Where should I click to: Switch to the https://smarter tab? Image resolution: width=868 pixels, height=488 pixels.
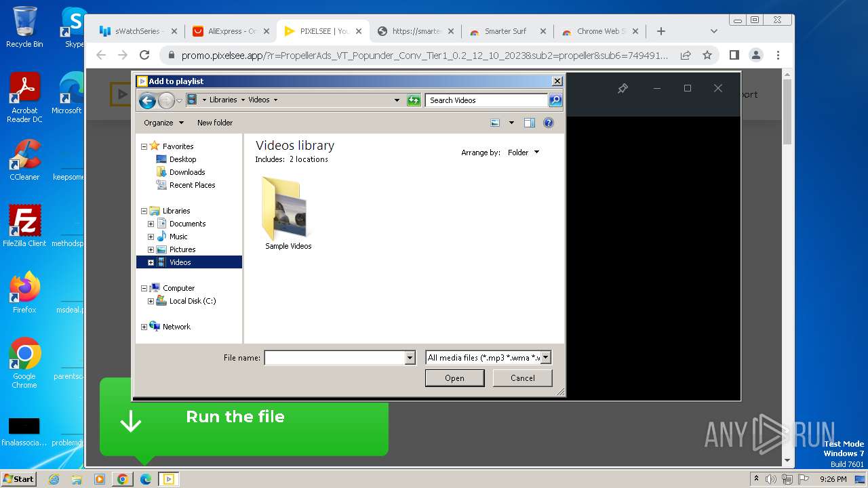(415, 31)
